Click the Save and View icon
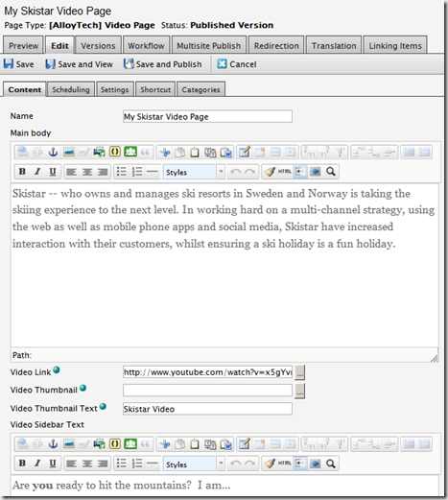448x500 pixels. point(50,64)
